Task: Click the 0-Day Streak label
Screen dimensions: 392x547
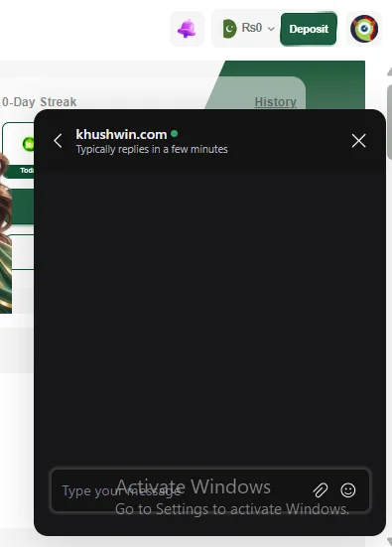Action: click(40, 102)
